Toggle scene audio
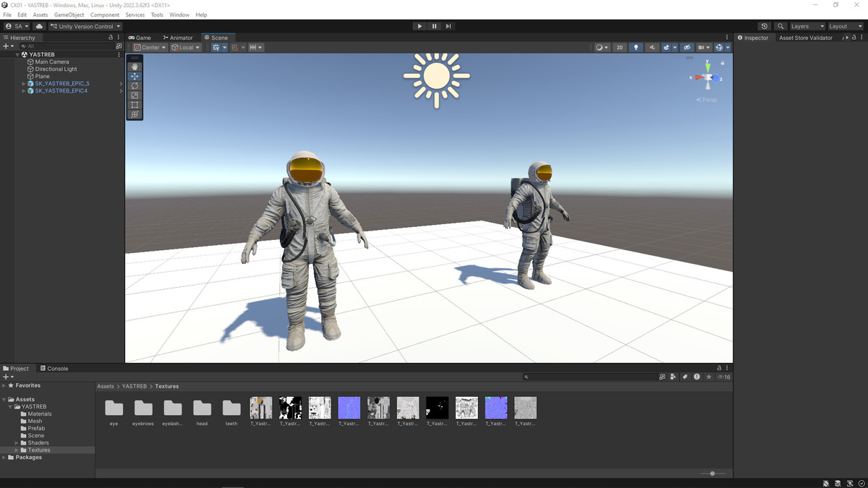This screenshot has width=868, height=488. tap(652, 48)
